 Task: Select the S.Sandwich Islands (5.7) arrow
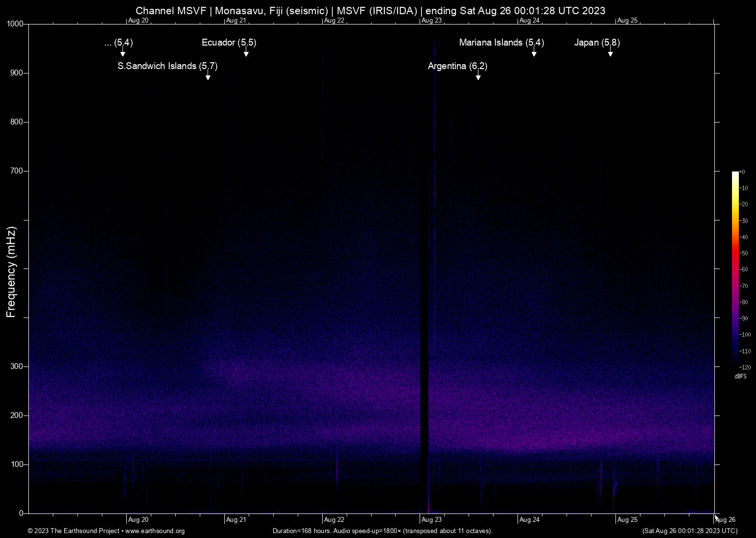coord(208,76)
